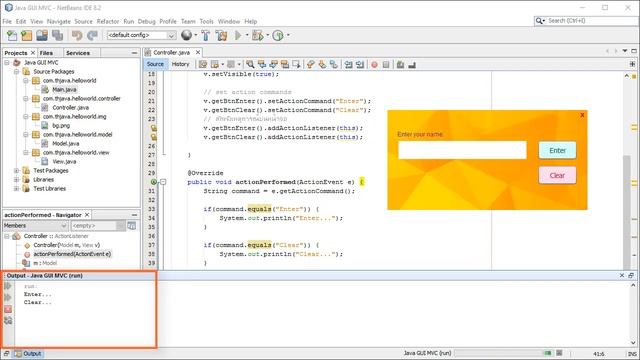The image size is (640, 360).
Task: Toggle Highlight Search editor icon
Action: [285, 64]
